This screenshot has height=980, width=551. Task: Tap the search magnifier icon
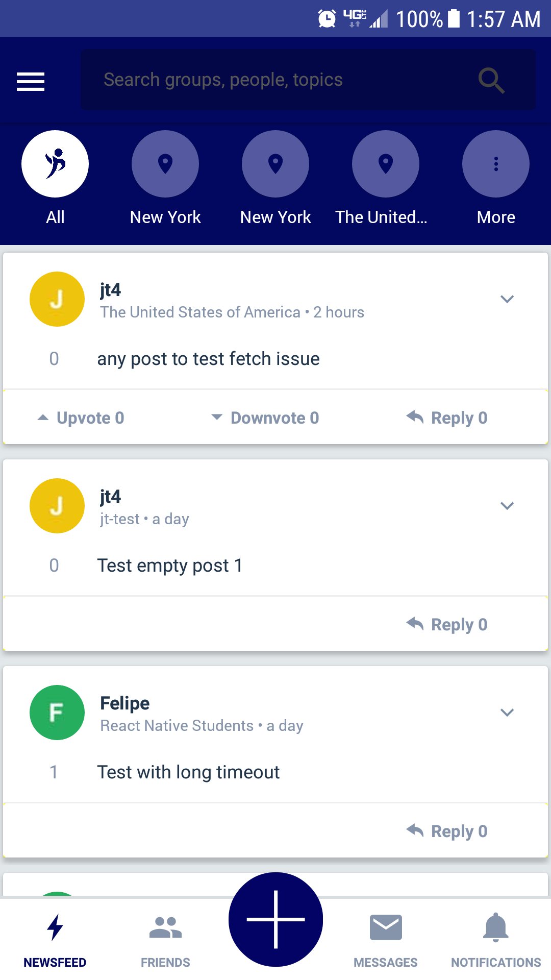[x=491, y=80]
